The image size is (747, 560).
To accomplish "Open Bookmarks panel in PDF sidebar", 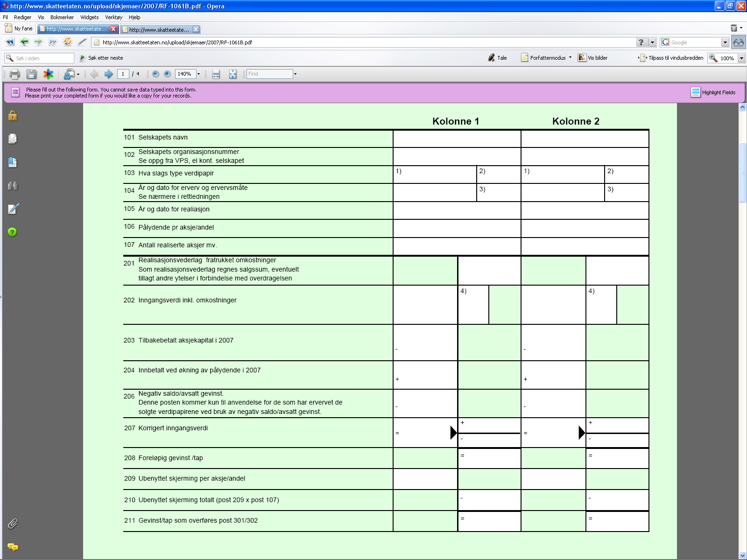I will point(13,162).
